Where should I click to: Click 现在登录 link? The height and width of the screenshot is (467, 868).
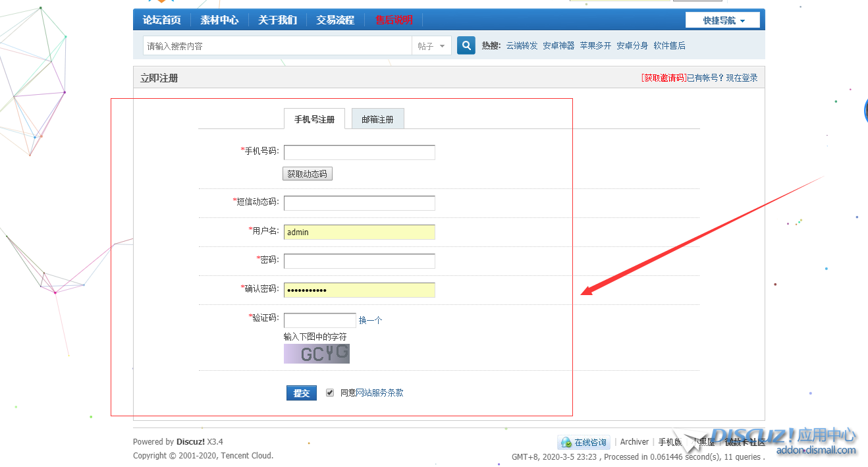click(x=742, y=78)
